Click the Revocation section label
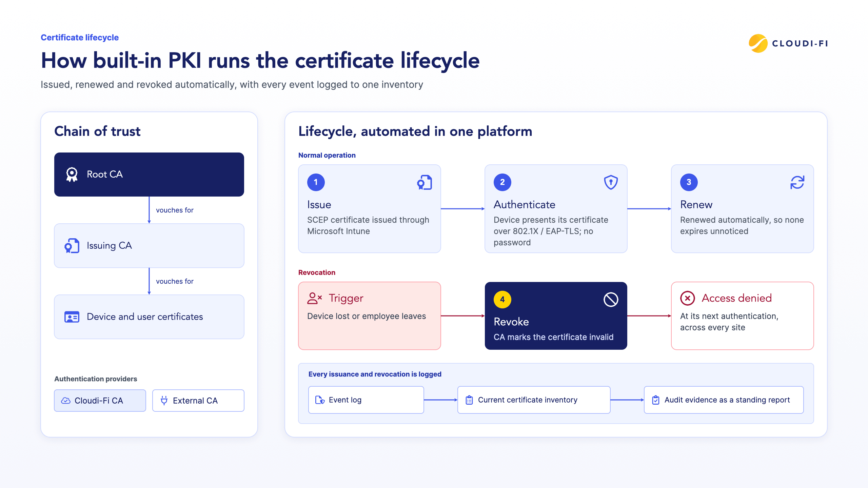This screenshot has height=488, width=868. point(317,272)
